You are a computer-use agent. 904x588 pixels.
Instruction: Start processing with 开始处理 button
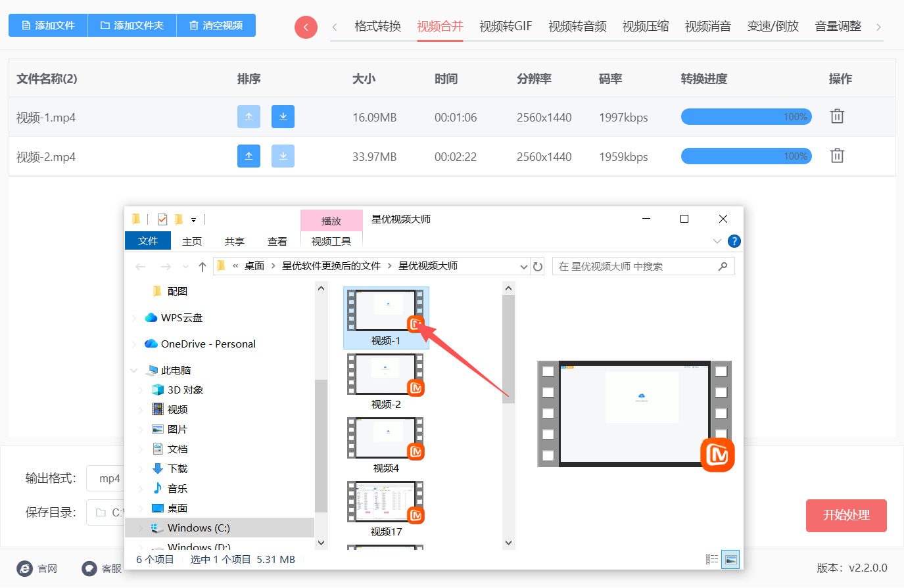pyautogui.click(x=846, y=516)
